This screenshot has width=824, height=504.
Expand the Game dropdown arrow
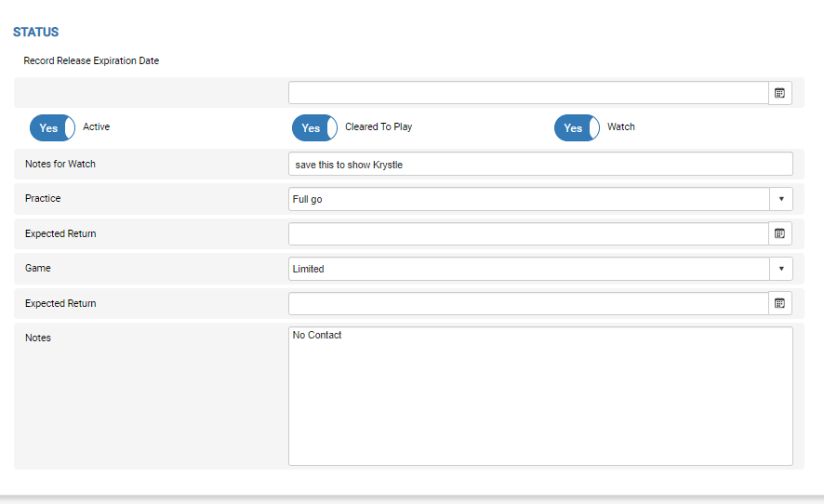pyautogui.click(x=780, y=269)
